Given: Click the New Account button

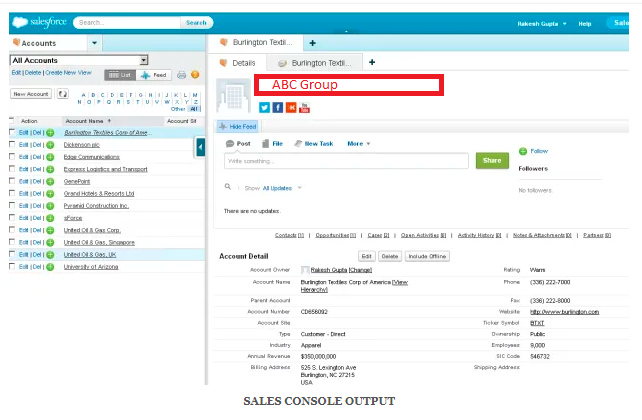Looking at the screenshot, I should coord(31,94).
